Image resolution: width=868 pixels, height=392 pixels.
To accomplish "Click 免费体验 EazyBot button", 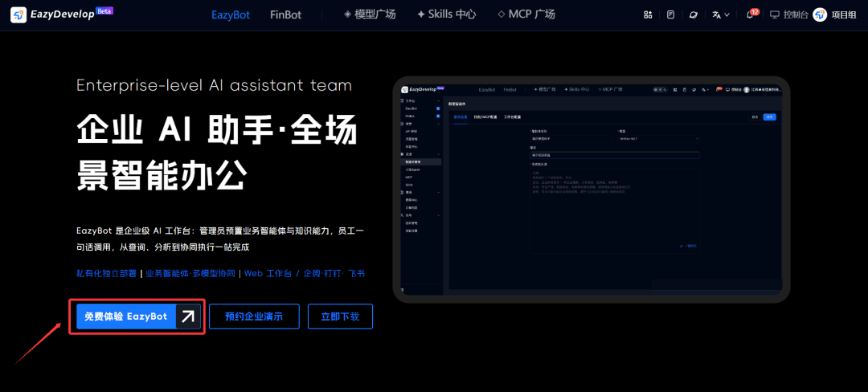I will coord(138,316).
